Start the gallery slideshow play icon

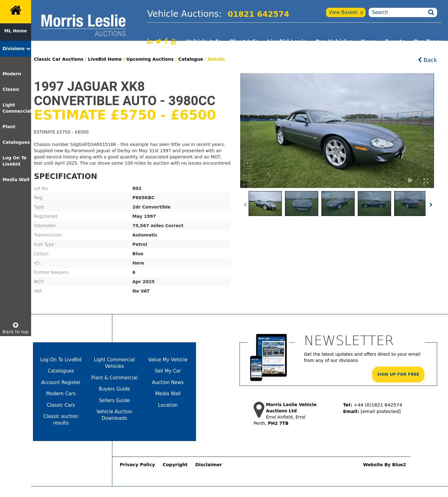click(410, 181)
